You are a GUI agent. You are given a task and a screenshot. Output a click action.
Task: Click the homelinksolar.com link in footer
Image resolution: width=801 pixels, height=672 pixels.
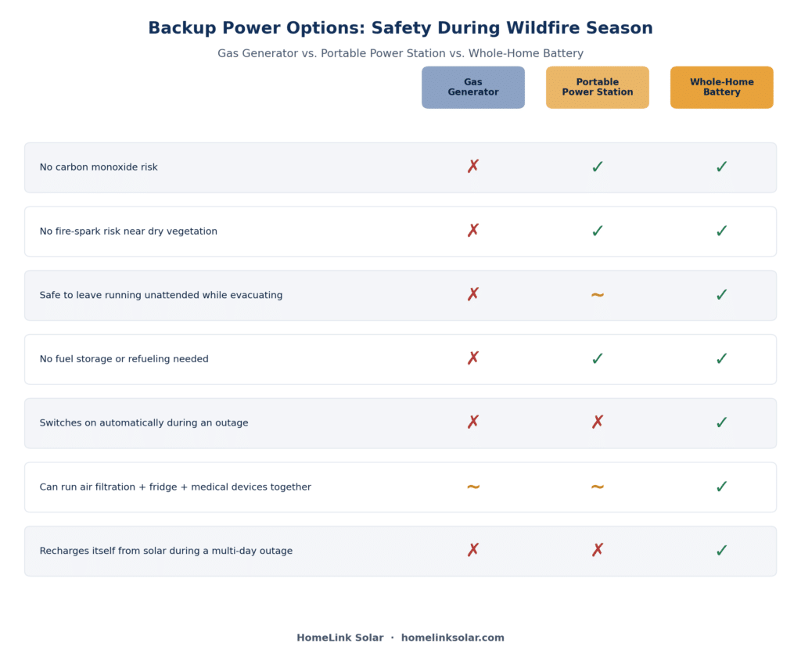click(453, 638)
